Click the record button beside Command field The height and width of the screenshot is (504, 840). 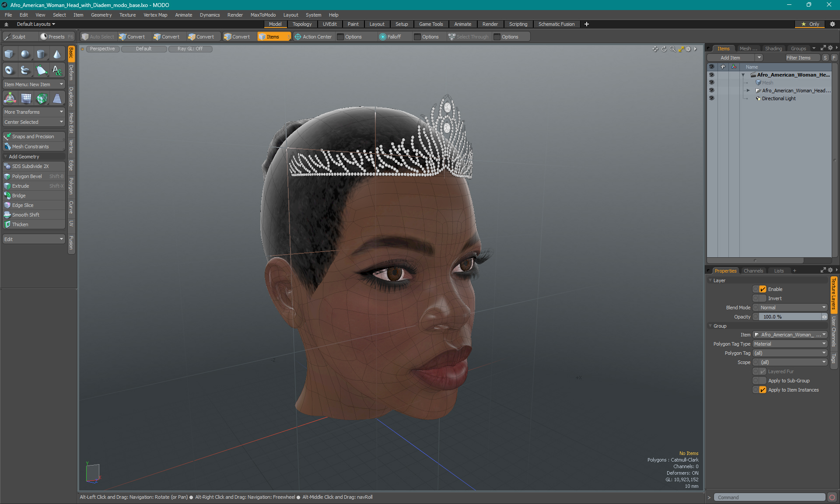tap(832, 497)
